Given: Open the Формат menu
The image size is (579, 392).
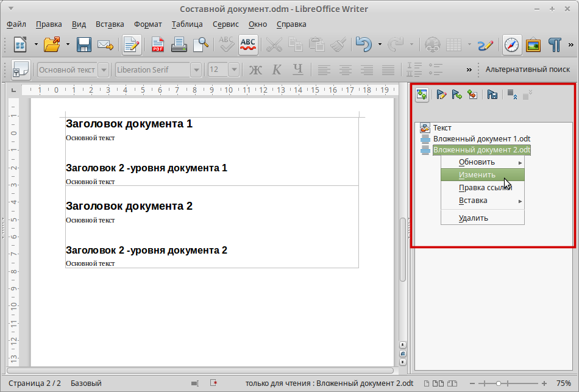Looking at the screenshot, I should pyautogui.click(x=147, y=24).
